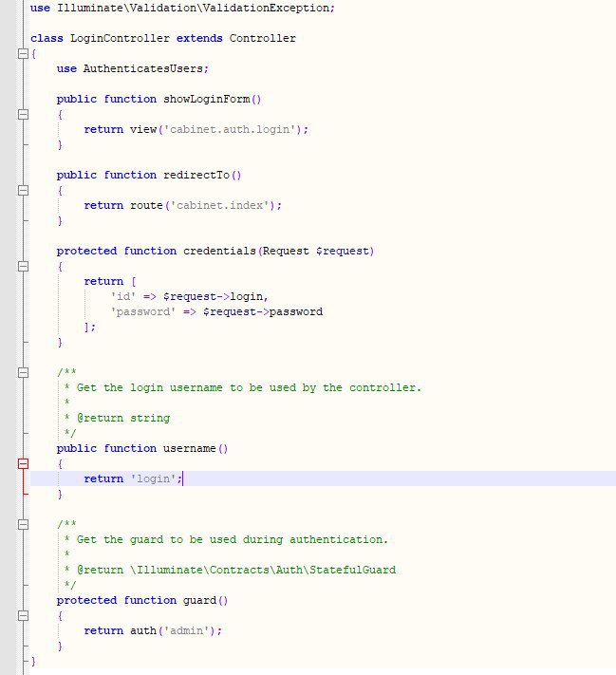Place cursor on 'AuthenticatesUsers' trait name
Viewport: 616px width, 675px height.
(143, 69)
